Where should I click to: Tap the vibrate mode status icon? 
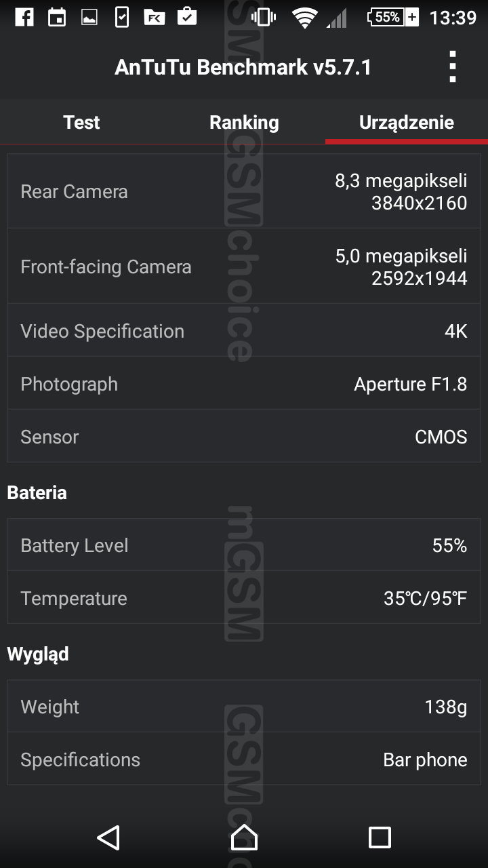[x=263, y=17]
